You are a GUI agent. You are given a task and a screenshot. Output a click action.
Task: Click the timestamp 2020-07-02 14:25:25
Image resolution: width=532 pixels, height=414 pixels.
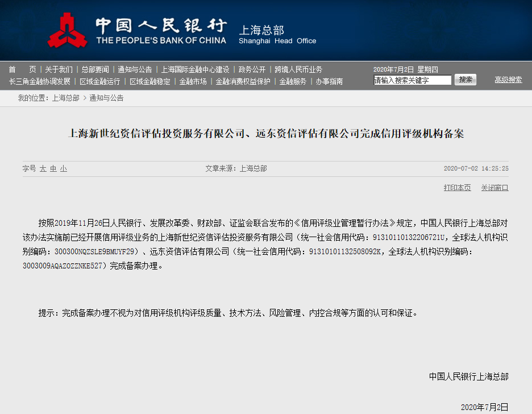[x=476, y=169]
